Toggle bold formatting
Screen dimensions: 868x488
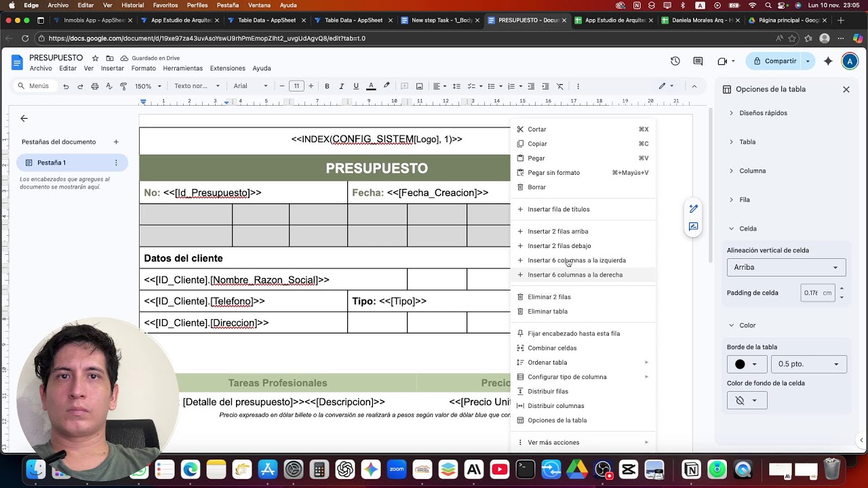pos(327,86)
